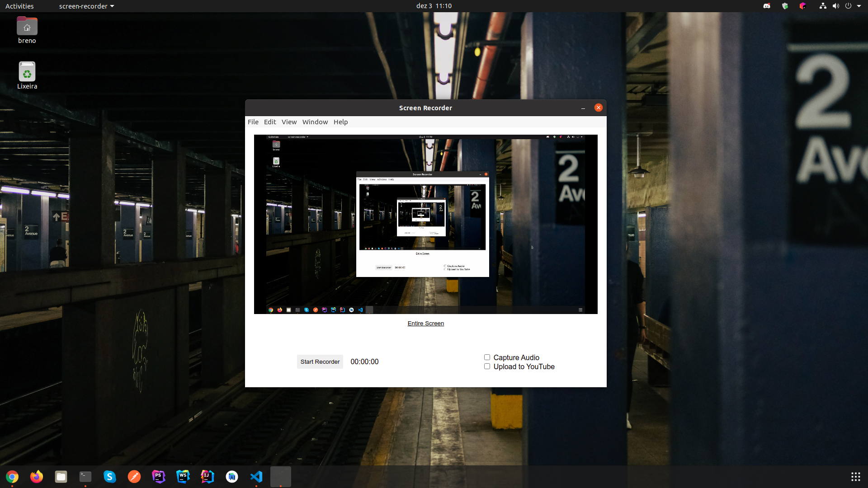Click the Start Recorder button
This screenshot has width=868, height=488.
point(320,362)
